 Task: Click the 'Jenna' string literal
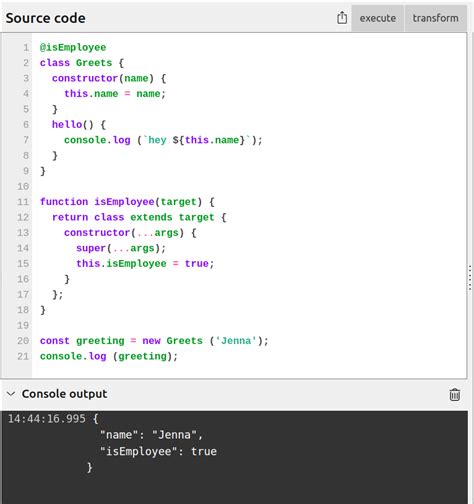[x=236, y=341]
